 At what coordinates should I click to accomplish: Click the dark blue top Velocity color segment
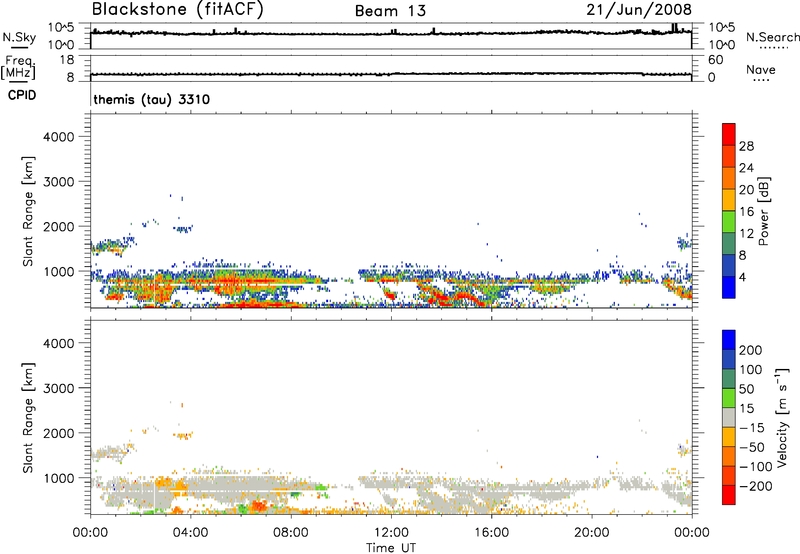coord(729,340)
